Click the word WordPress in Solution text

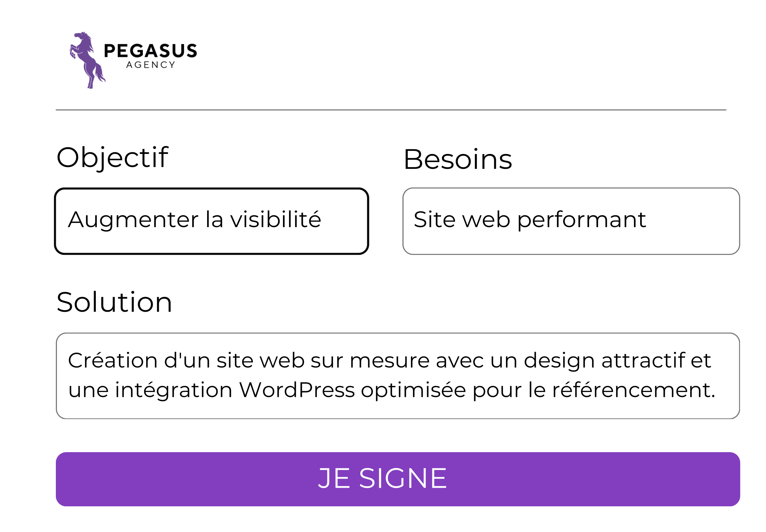297,390
